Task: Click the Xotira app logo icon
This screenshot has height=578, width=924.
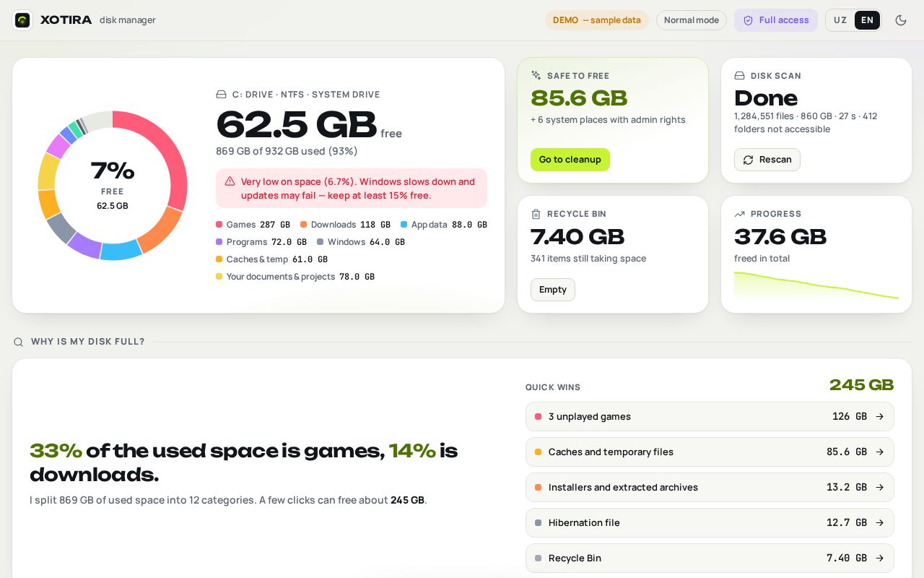Action: click(x=22, y=20)
